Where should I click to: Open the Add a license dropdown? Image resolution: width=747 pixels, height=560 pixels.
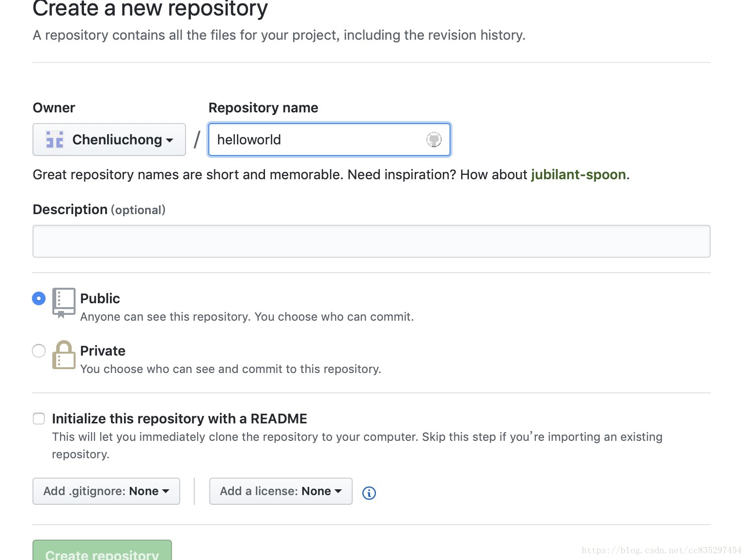coord(280,491)
